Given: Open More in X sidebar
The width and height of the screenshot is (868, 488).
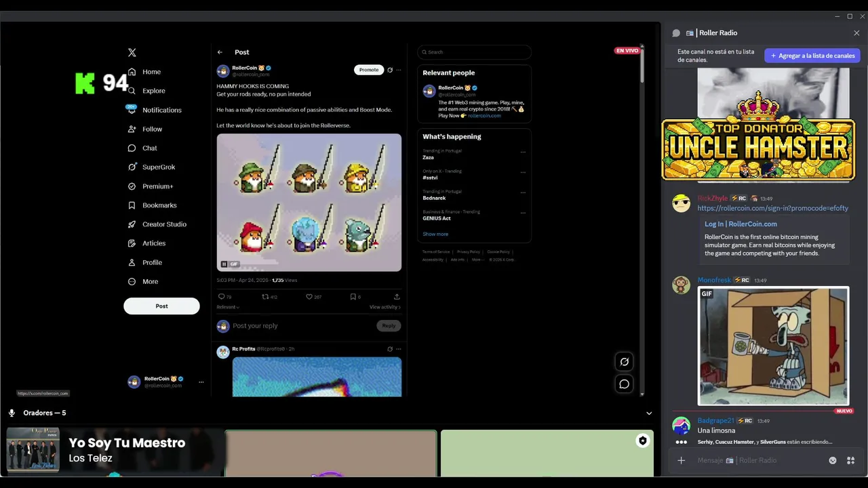Looking at the screenshot, I should pos(143,281).
